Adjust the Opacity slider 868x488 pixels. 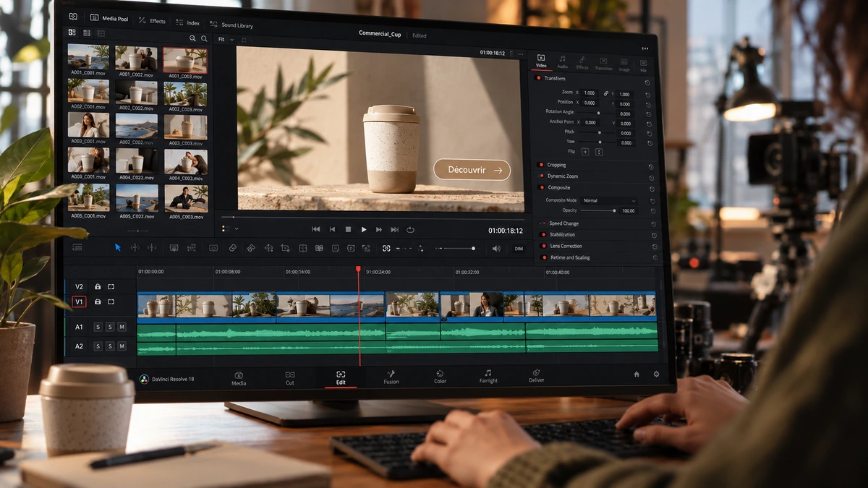pyautogui.click(x=598, y=210)
